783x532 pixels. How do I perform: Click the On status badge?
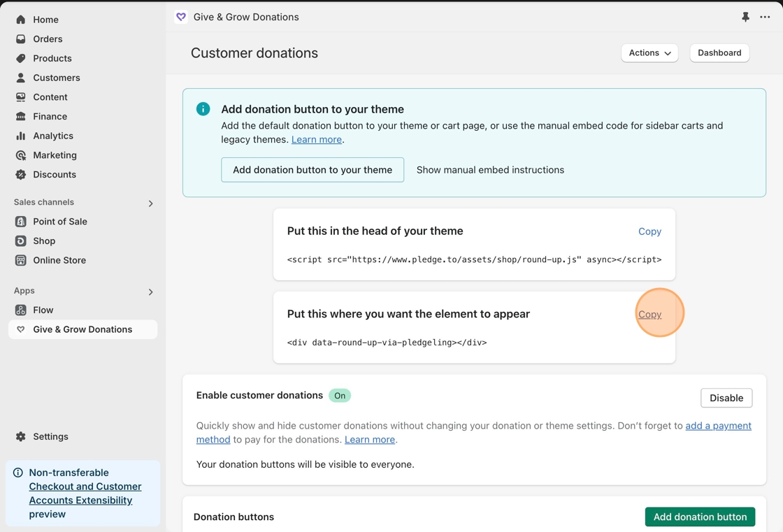tap(340, 396)
